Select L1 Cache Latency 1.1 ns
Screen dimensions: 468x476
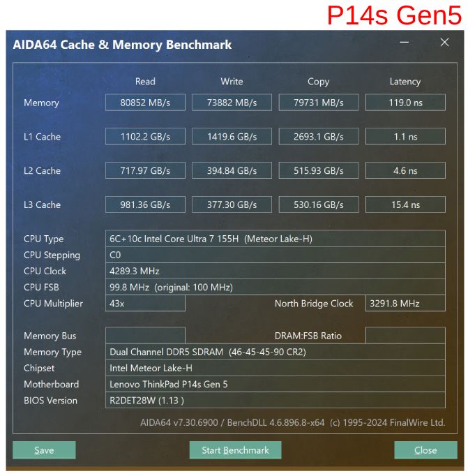[405, 136]
